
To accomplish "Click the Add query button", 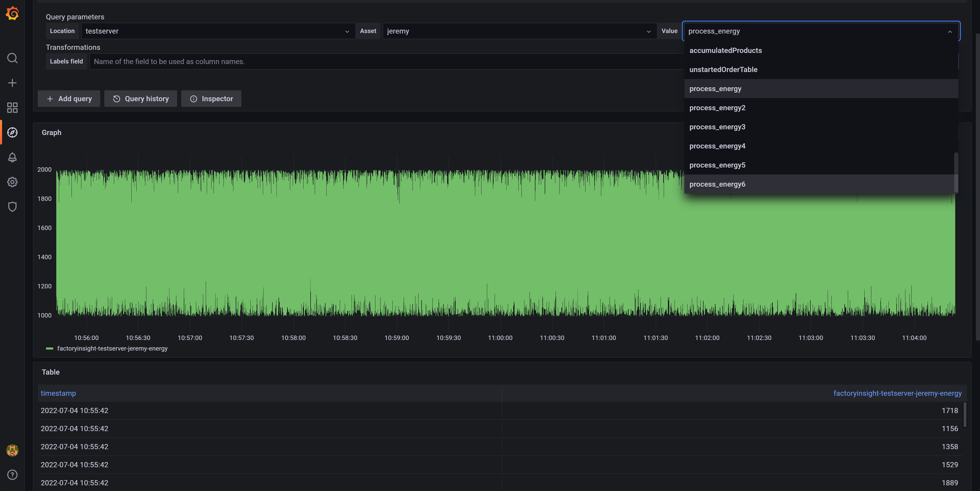I will 69,99.
